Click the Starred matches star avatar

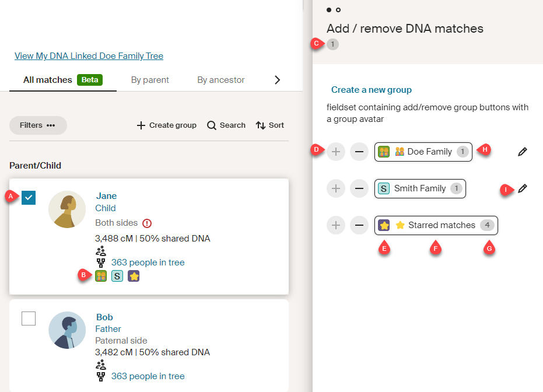click(x=384, y=225)
